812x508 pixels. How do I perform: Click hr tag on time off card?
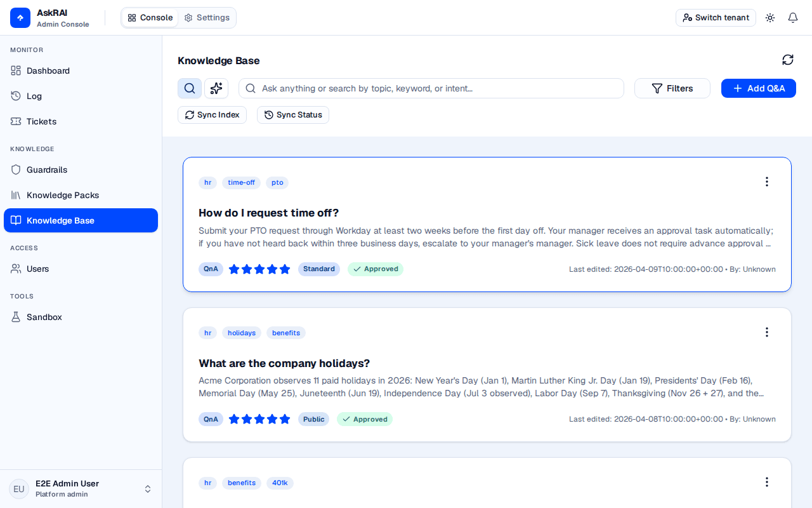pos(207,182)
